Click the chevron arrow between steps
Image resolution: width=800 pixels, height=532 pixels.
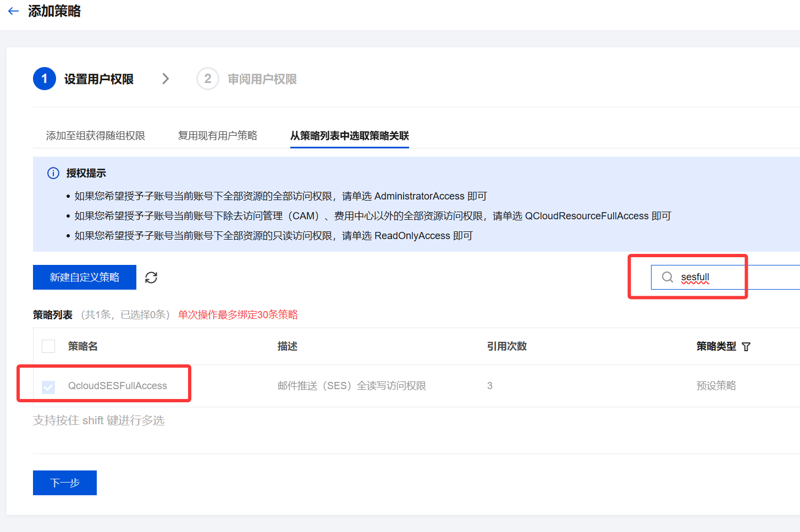coord(165,79)
